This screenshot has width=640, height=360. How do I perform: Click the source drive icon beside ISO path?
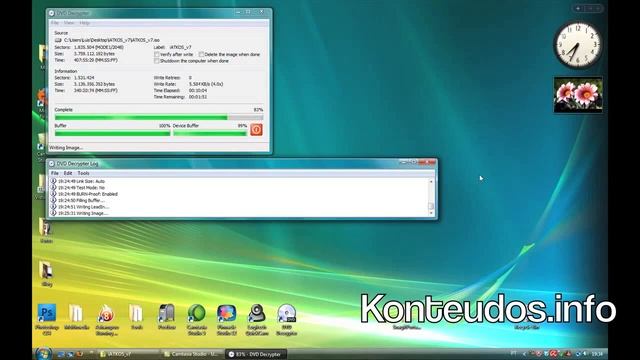(x=58, y=40)
